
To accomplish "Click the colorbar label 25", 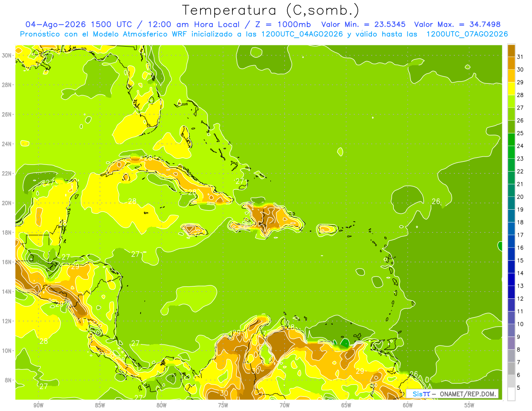I will (520, 133).
